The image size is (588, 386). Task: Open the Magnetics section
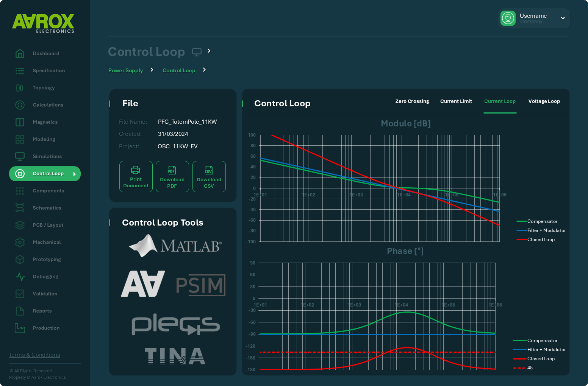click(x=20, y=122)
